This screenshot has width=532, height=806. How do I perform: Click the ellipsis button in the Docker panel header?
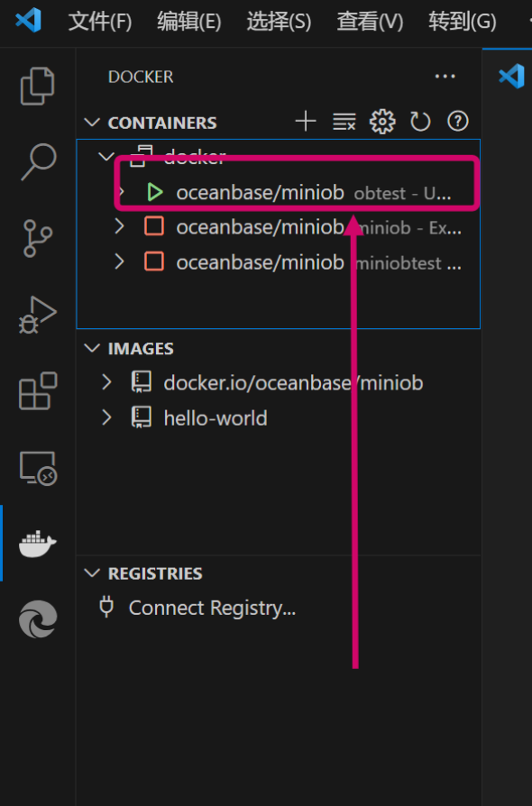(x=445, y=77)
